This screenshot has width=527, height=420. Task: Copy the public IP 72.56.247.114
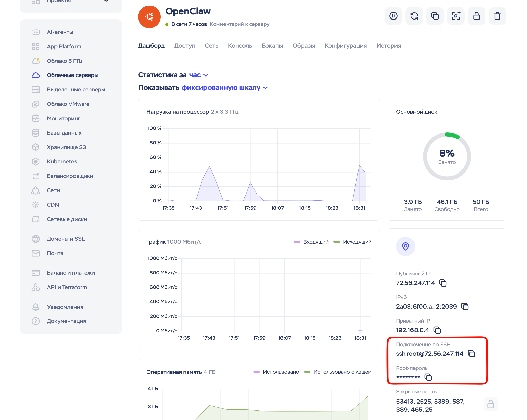coord(443,283)
